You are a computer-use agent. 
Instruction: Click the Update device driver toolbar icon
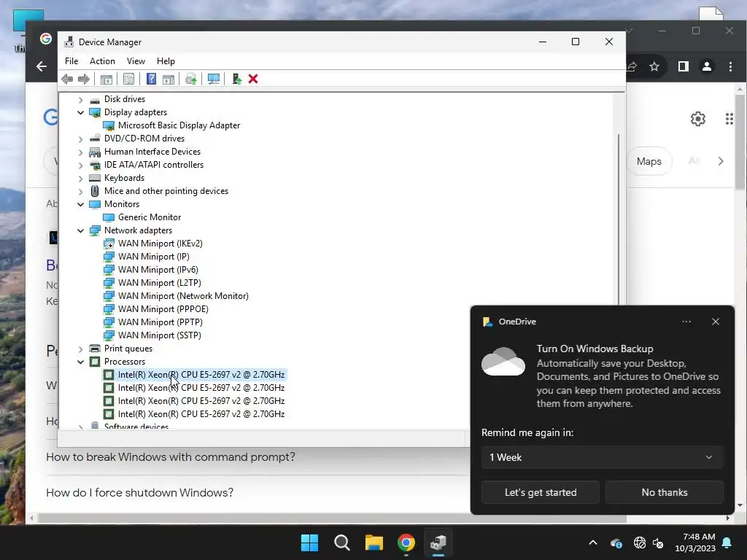(x=190, y=79)
